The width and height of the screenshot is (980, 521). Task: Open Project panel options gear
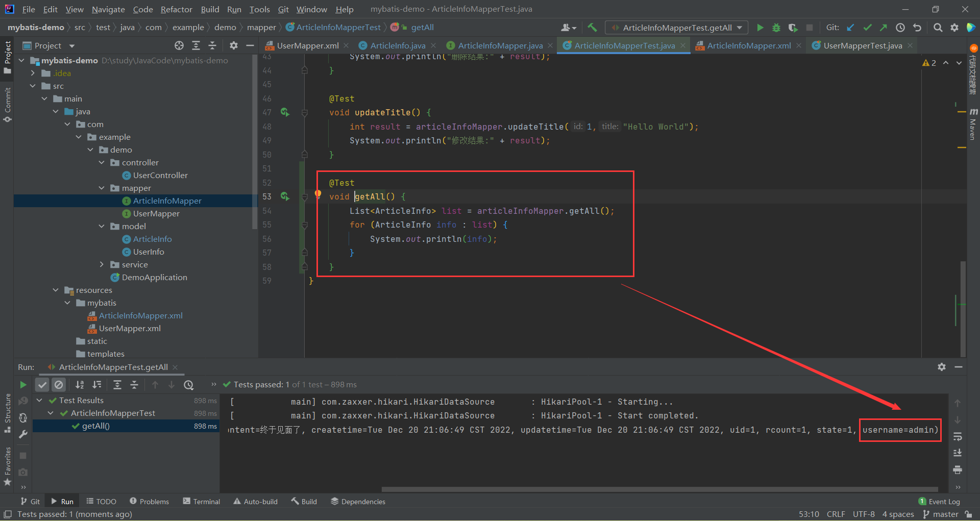coord(234,45)
